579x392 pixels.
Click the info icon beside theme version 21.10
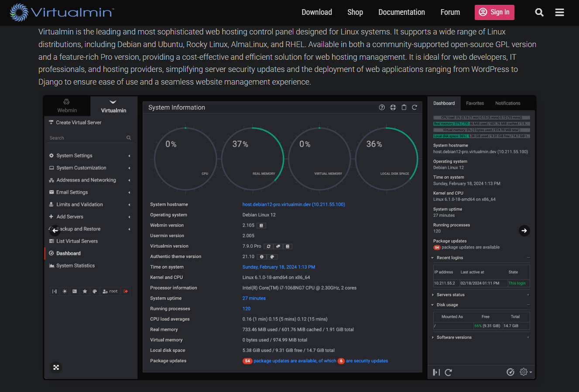tap(262, 257)
